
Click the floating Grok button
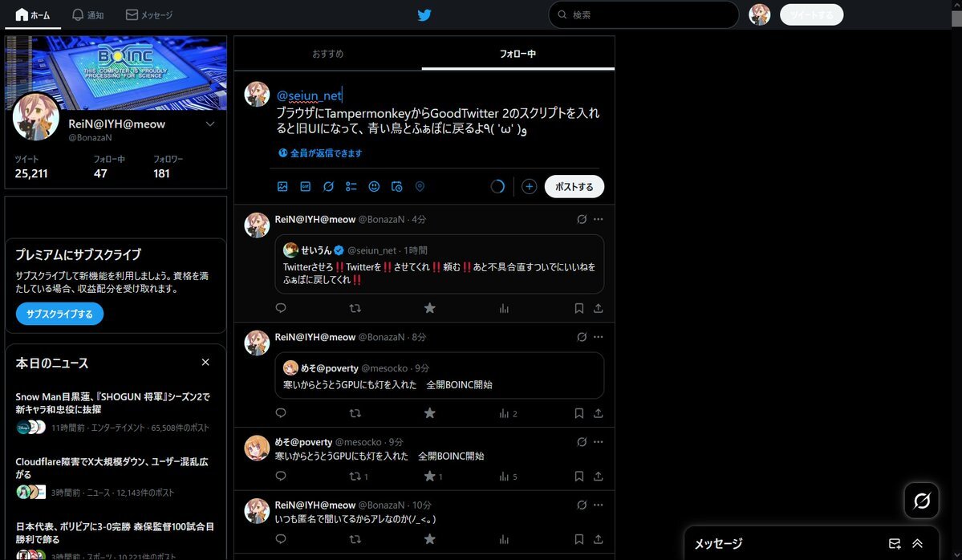[x=922, y=501]
